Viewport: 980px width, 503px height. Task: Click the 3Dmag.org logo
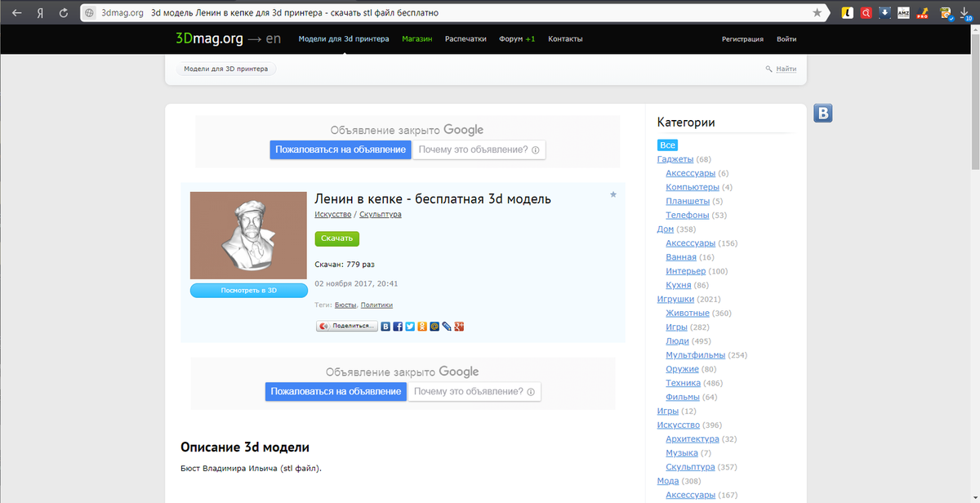(208, 38)
